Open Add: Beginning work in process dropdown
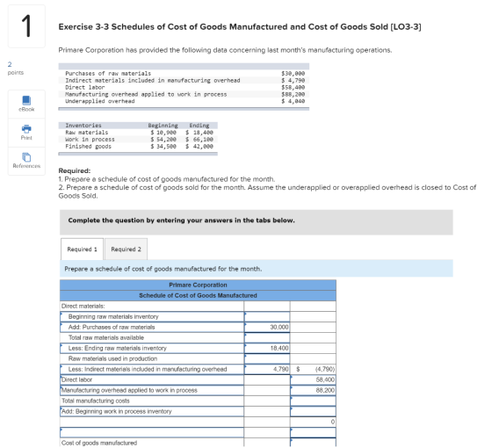 pyautogui.click(x=152, y=411)
